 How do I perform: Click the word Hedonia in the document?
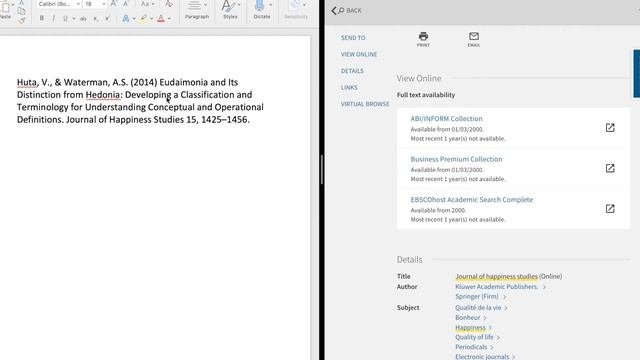103,95
